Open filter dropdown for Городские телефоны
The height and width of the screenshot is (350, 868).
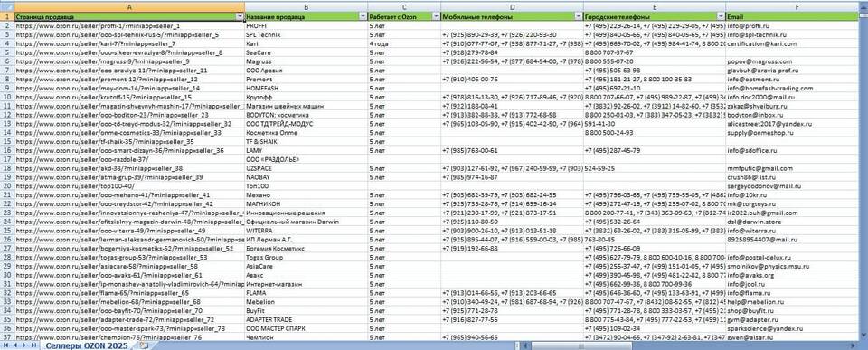click(722, 17)
